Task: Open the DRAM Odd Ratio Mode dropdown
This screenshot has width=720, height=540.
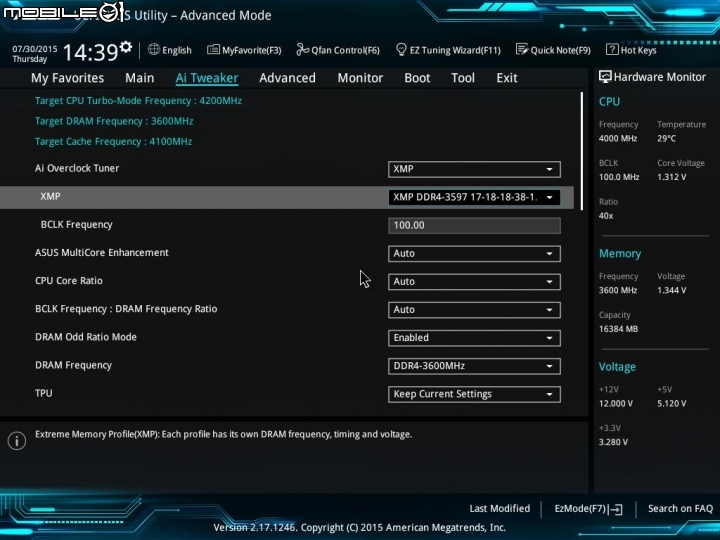Action: click(x=474, y=338)
